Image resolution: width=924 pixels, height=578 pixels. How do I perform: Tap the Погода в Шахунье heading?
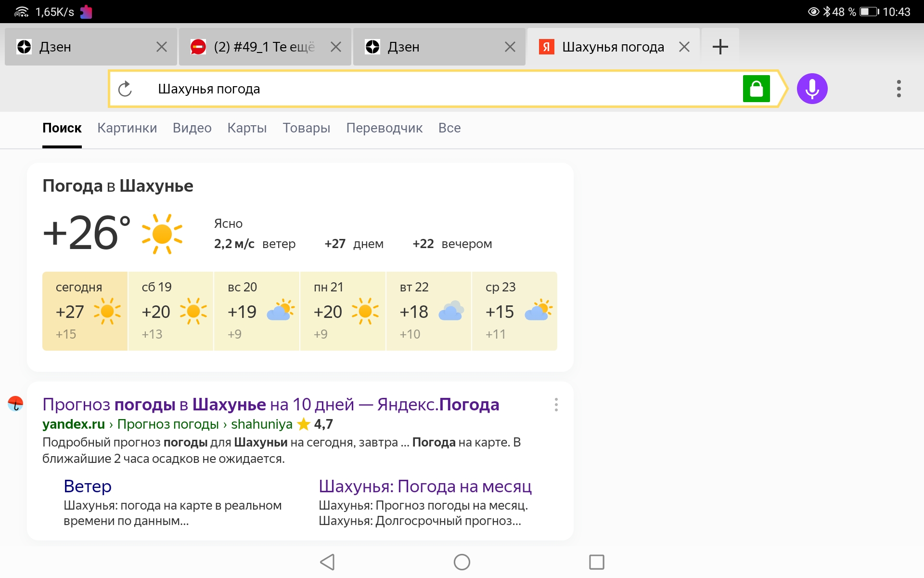pyautogui.click(x=118, y=186)
